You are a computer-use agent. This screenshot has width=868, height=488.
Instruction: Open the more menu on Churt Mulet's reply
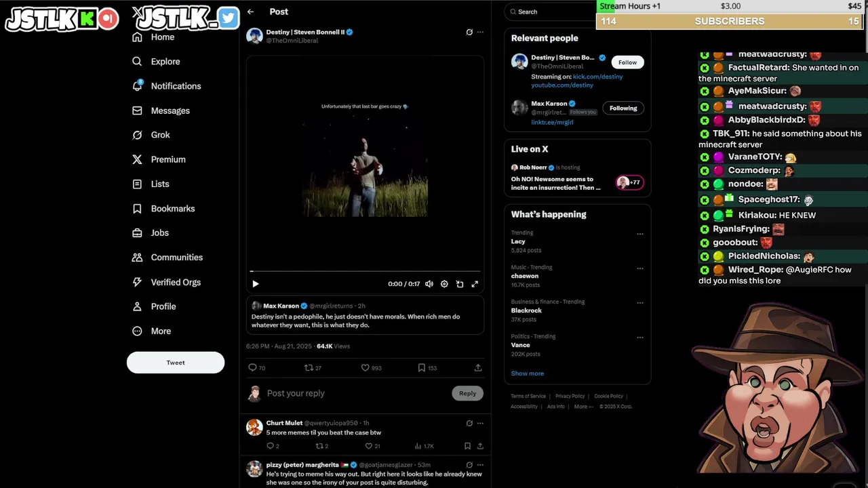480,423
